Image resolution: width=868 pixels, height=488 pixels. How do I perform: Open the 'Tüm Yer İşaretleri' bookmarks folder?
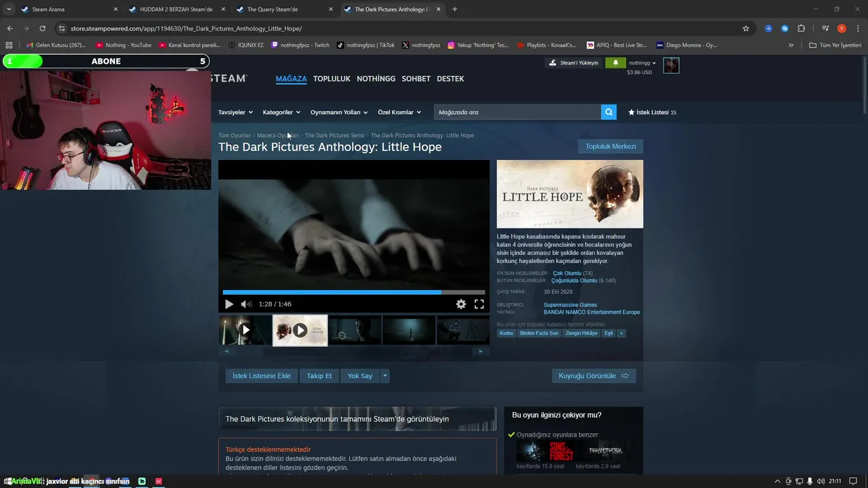point(835,45)
